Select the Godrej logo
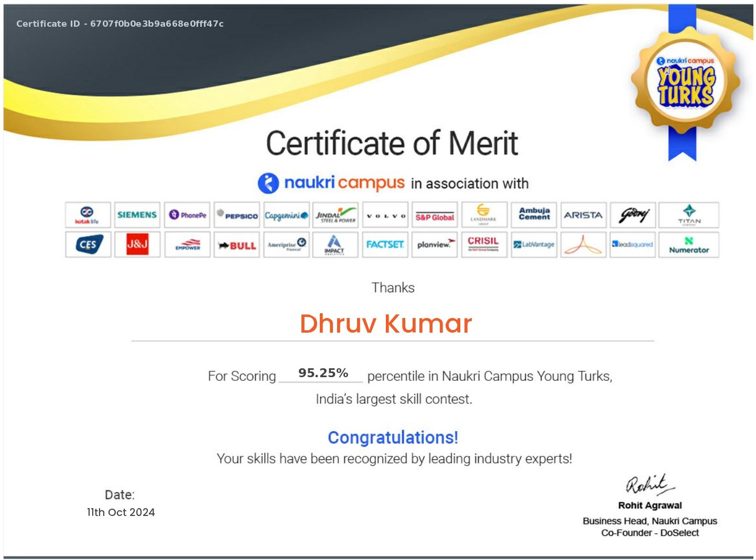 pyautogui.click(x=633, y=215)
